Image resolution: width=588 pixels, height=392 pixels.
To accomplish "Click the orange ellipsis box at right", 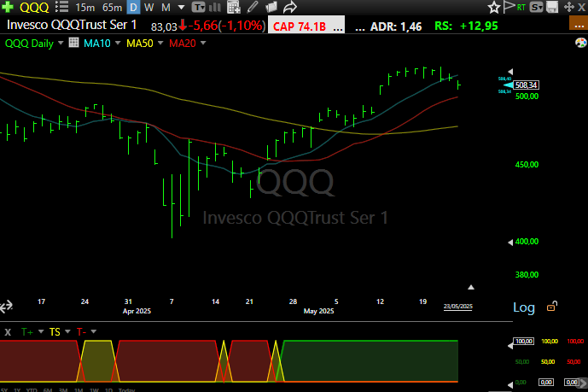I will [579, 23].
